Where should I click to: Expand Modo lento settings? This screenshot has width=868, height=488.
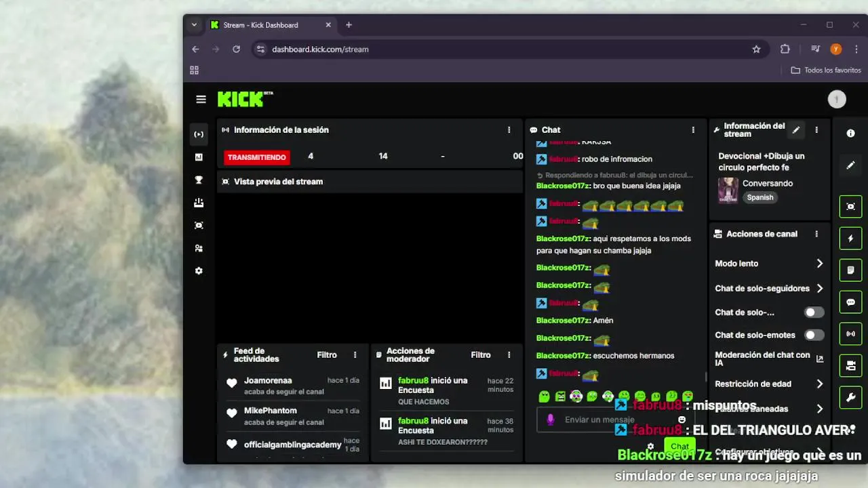point(819,264)
